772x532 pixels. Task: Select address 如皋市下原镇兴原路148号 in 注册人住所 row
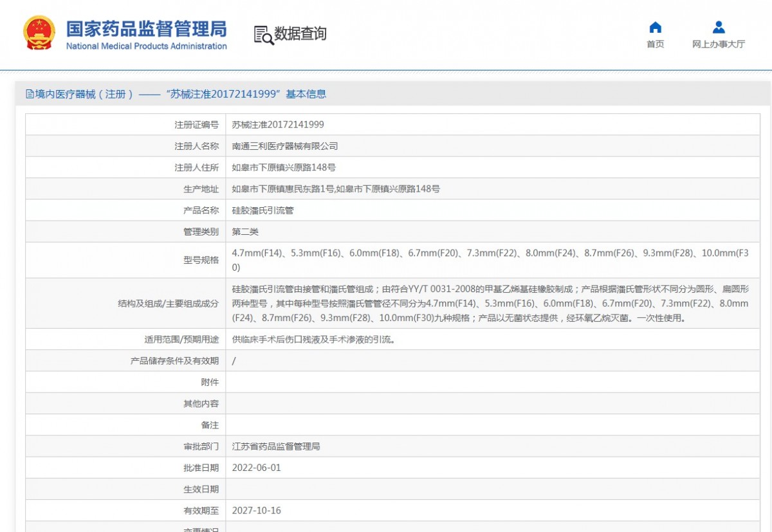(x=284, y=167)
